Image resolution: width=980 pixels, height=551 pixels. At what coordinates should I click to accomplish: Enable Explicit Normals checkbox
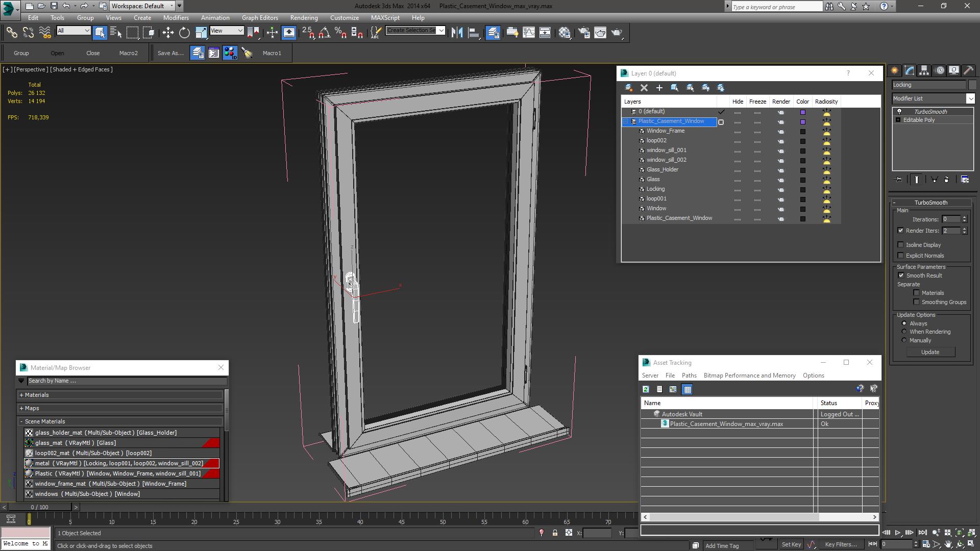[x=901, y=256]
